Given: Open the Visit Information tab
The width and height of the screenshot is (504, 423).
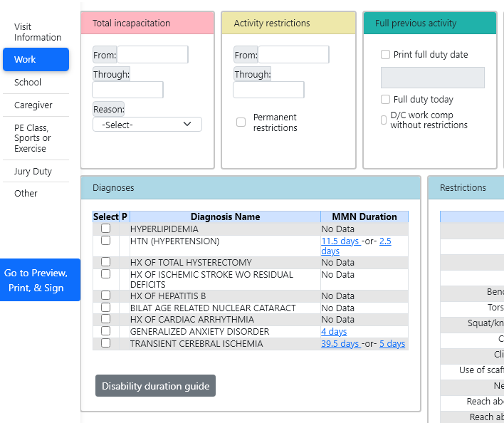Looking at the screenshot, I should (x=37, y=32).
